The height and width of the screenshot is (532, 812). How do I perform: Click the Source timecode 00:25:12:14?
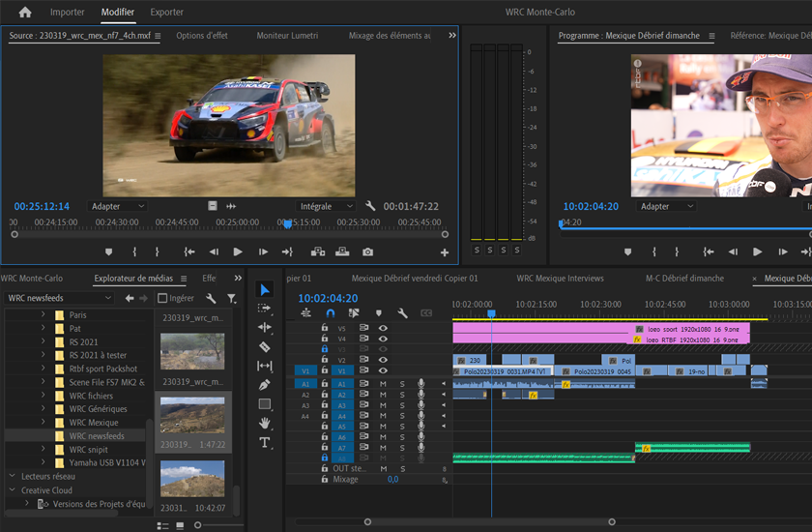42,206
